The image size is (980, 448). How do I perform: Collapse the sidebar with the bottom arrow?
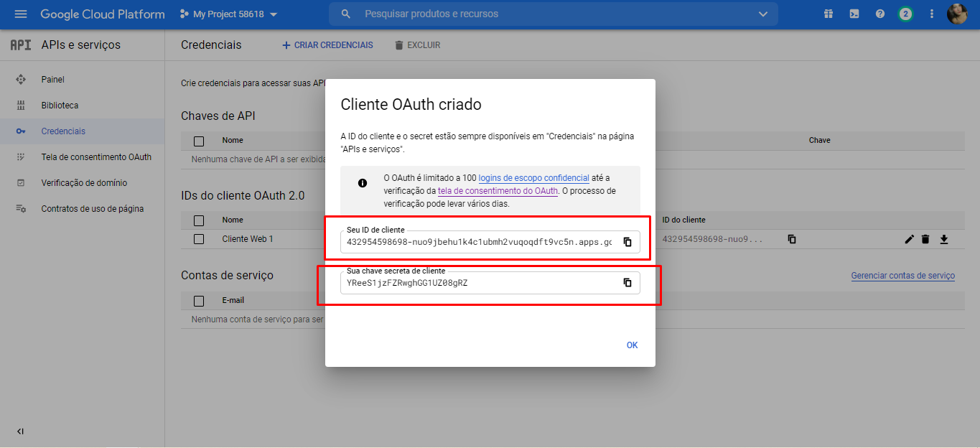click(x=20, y=431)
